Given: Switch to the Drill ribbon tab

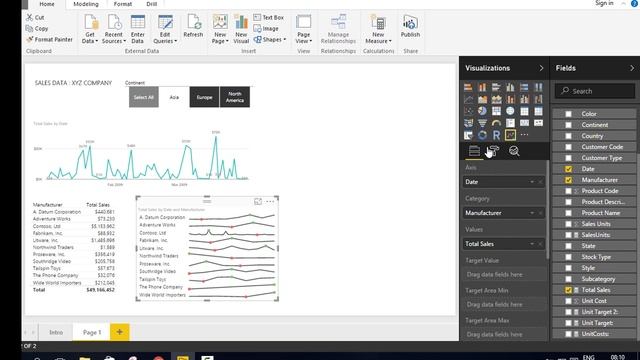Looking at the screenshot, I should 151,4.
